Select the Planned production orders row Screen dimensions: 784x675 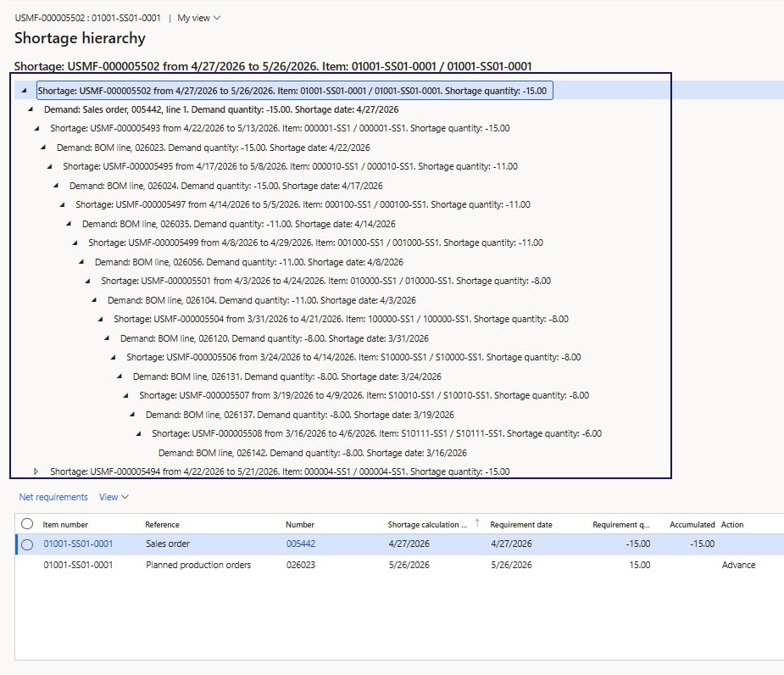(x=197, y=565)
